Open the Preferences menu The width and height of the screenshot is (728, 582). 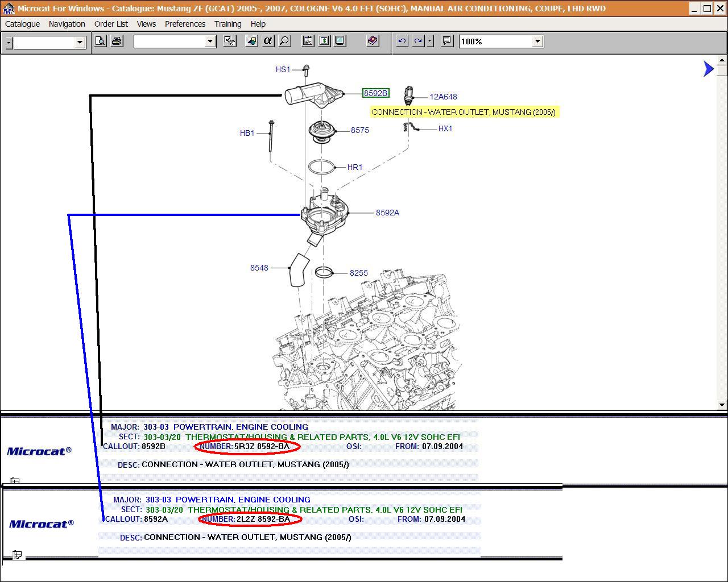185,24
